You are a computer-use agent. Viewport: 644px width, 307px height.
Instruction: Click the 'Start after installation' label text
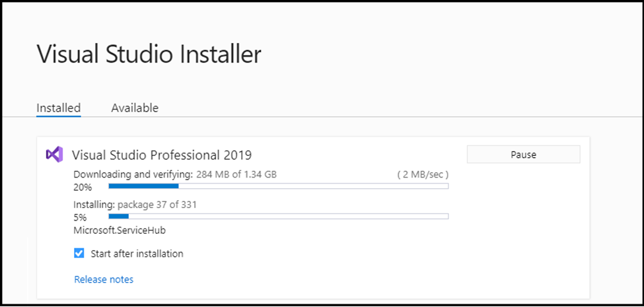coord(137,254)
